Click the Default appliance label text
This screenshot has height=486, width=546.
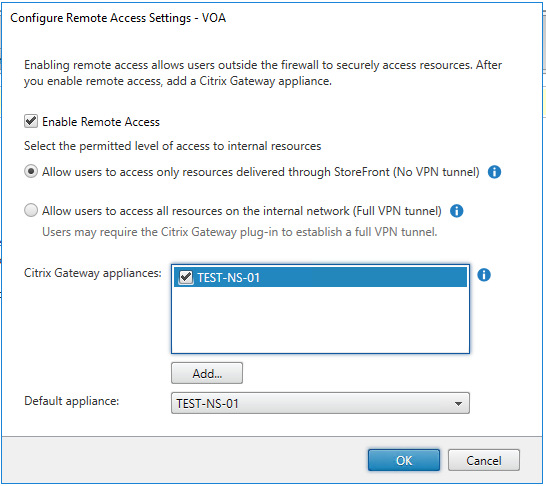pos(71,401)
